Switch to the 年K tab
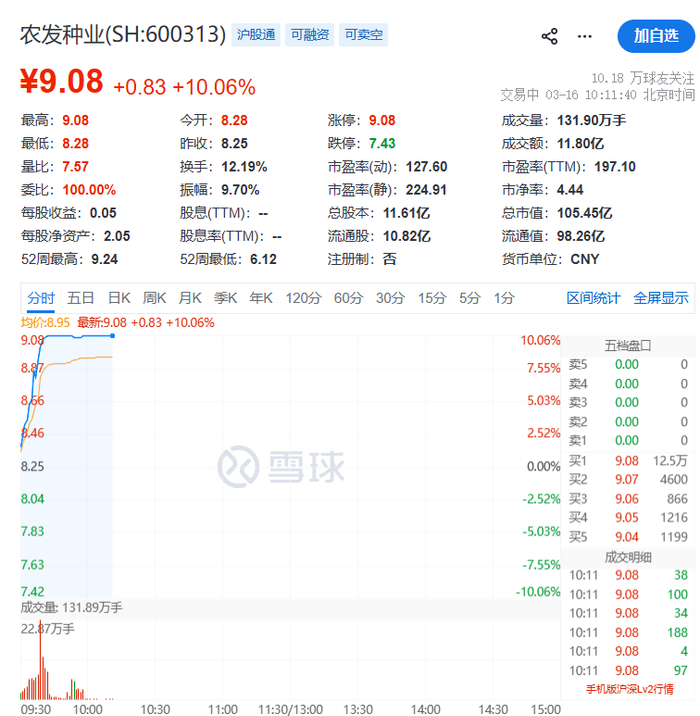This screenshot has width=700, height=716. (261, 298)
